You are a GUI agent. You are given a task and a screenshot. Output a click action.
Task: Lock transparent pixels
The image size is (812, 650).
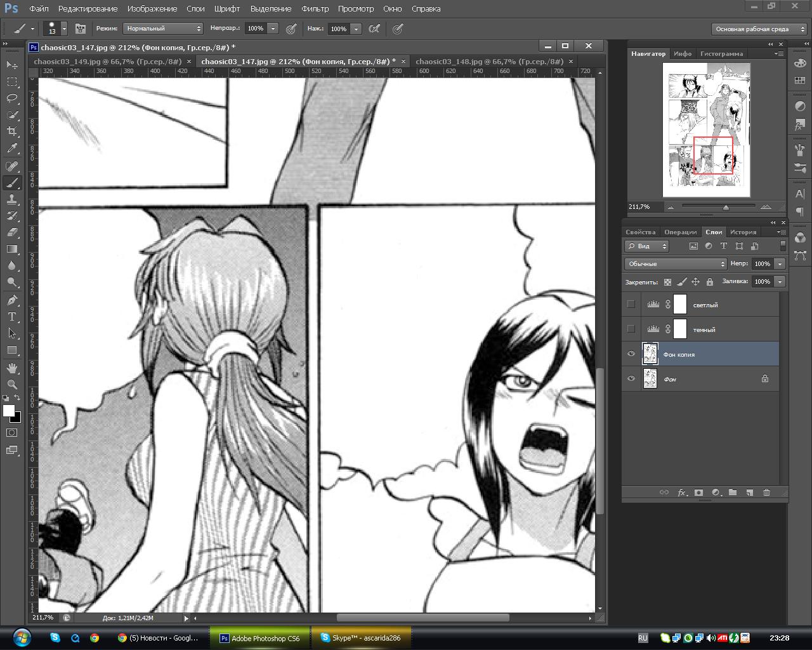667,282
